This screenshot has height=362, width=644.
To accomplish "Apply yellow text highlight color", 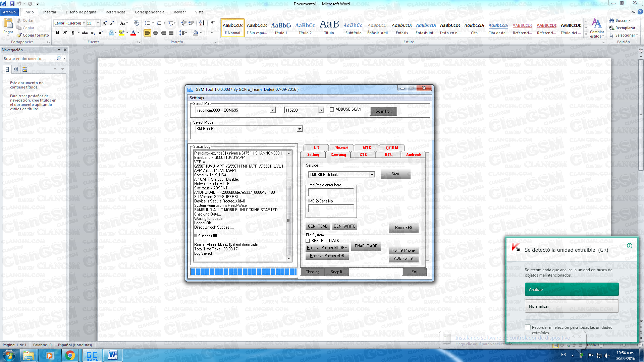I will [122, 33].
